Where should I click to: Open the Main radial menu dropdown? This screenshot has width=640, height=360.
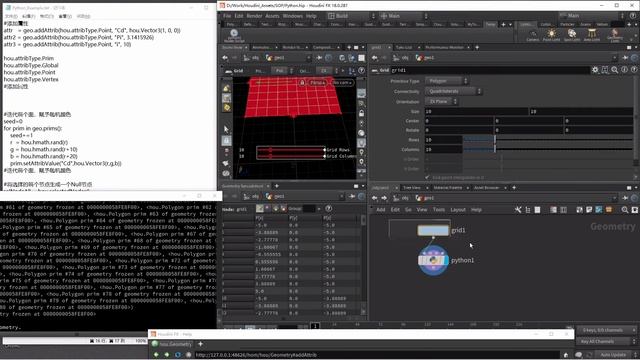pyautogui.click(x=404, y=16)
